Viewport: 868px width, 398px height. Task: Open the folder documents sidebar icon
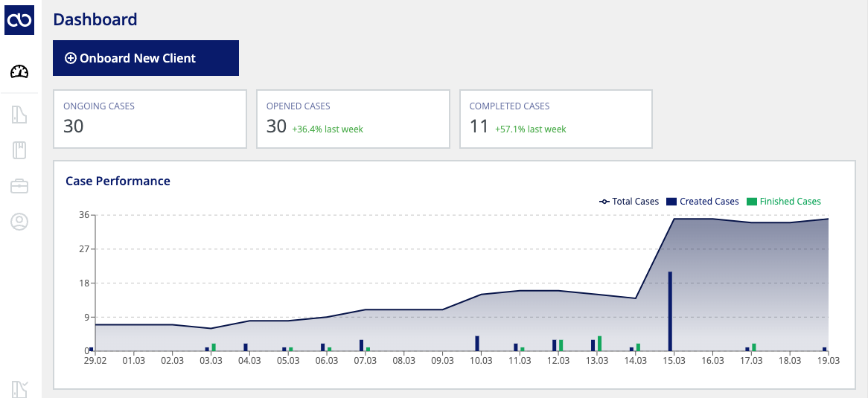pyautogui.click(x=19, y=115)
